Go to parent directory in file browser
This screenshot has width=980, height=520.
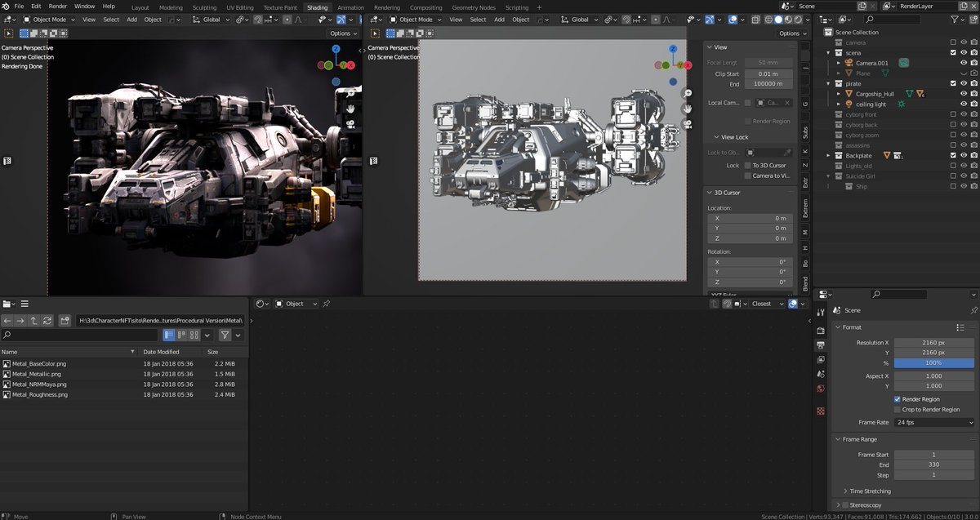coord(34,321)
